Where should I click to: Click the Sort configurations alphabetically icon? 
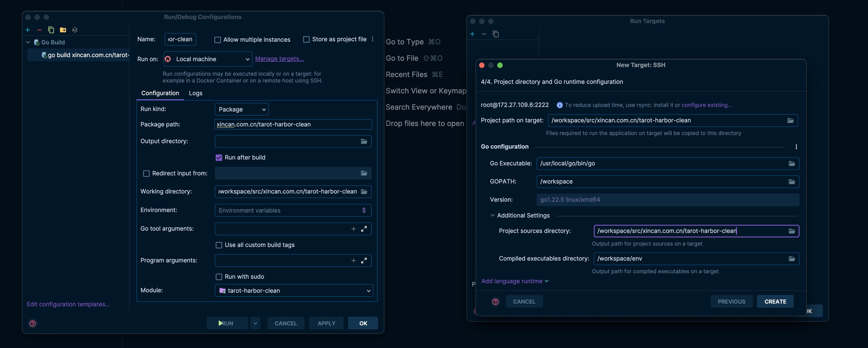pyautogui.click(x=75, y=30)
